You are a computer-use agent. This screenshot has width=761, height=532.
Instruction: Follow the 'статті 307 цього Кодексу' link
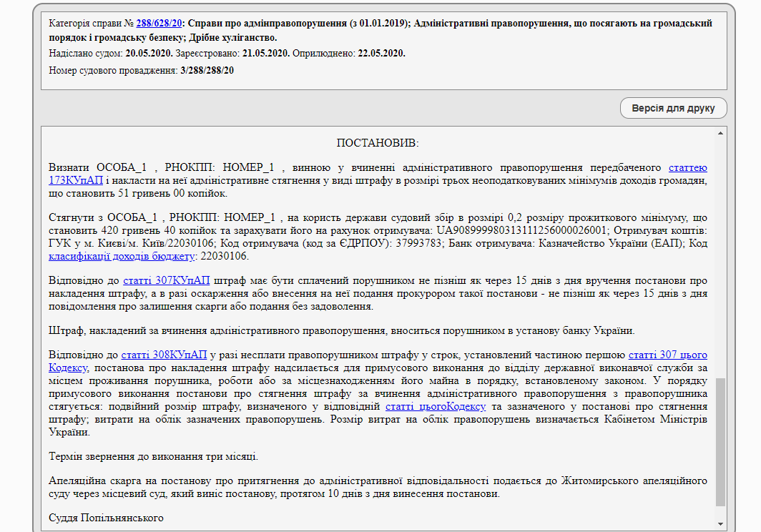tap(667, 355)
